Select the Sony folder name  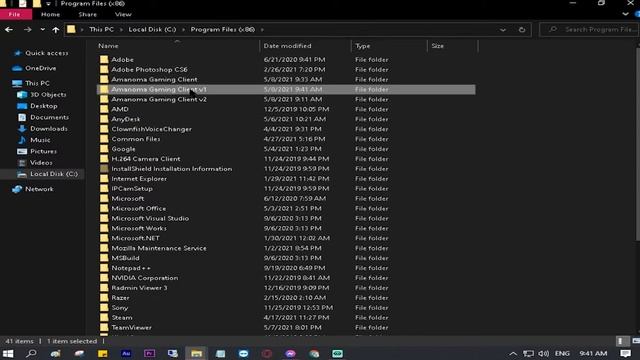pyautogui.click(x=120, y=308)
